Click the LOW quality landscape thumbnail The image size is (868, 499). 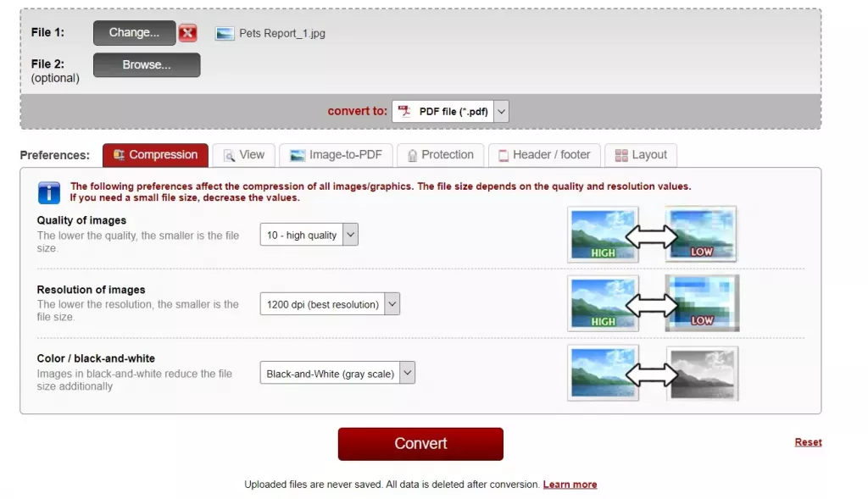pyautogui.click(x=701, y=234)
